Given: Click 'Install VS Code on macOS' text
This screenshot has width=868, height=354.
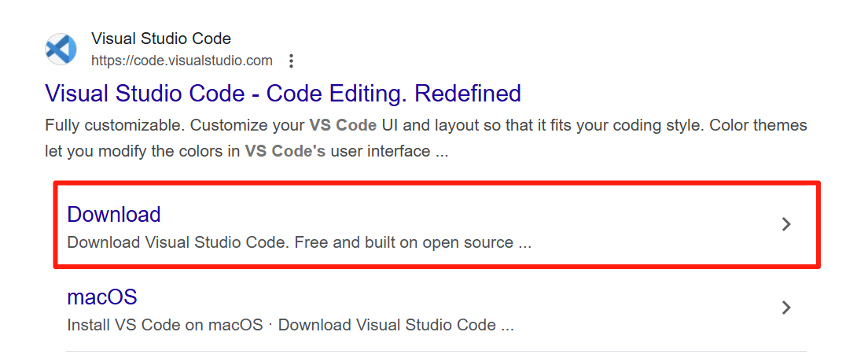Looking at the screenshot, I should pos(165,325).
